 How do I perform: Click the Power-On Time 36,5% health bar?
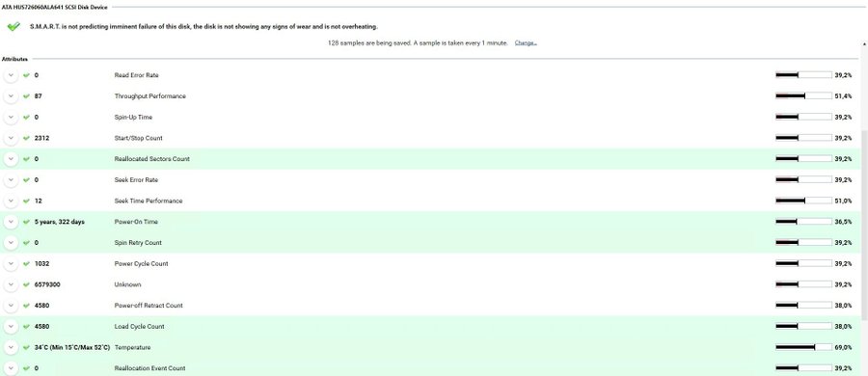(x=803, y=222)
